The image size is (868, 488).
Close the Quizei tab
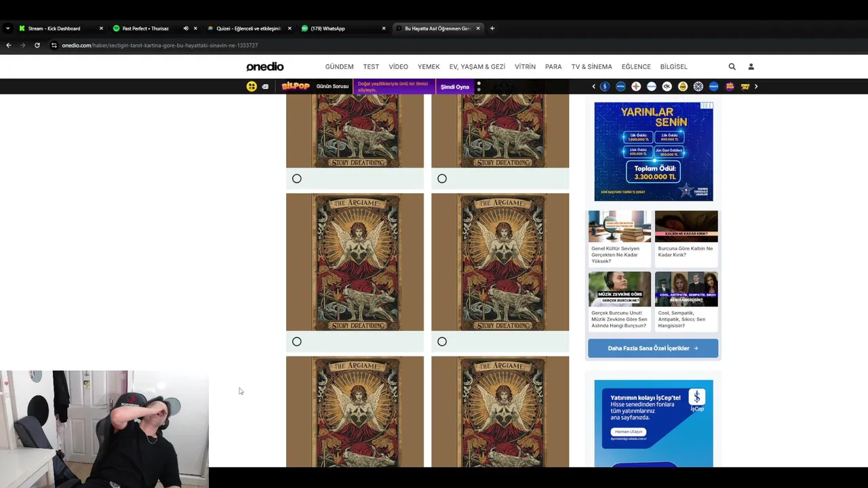(290, 28)
